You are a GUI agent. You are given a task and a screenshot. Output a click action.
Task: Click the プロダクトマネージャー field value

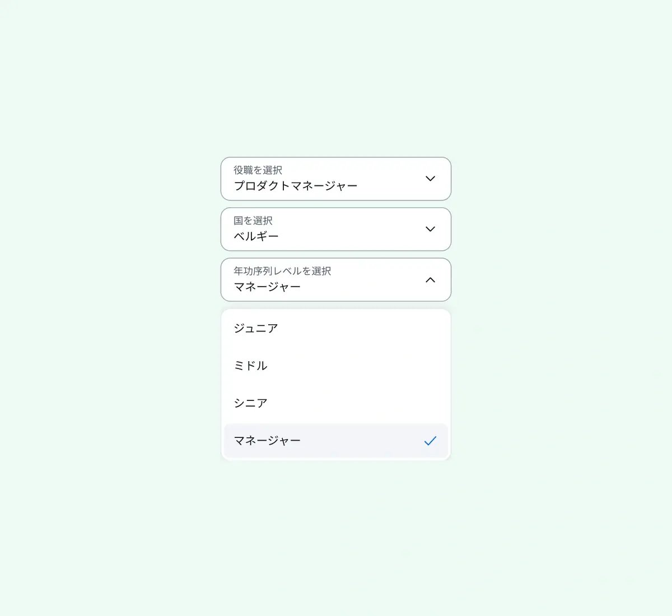(295, 186)
